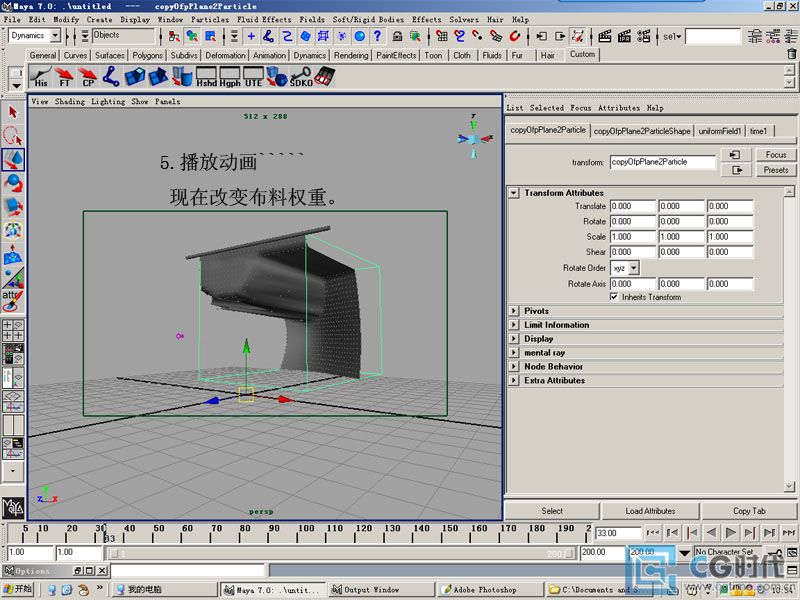Select the uniformField1 tab

[719, 131]
